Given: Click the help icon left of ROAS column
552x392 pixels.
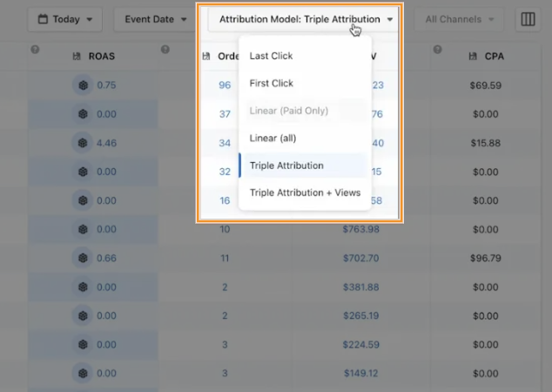Looking at the screenshot, I should click(x=35, y=51).
